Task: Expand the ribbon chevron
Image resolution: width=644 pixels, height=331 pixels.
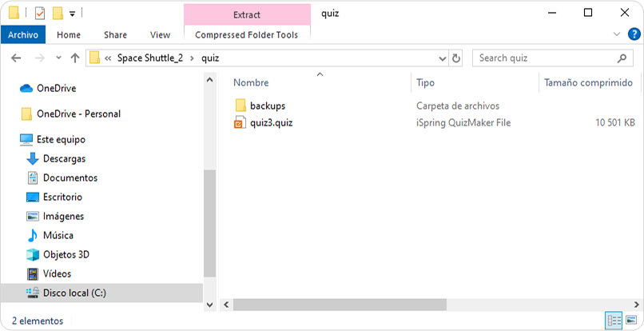Action: [617, 34]
